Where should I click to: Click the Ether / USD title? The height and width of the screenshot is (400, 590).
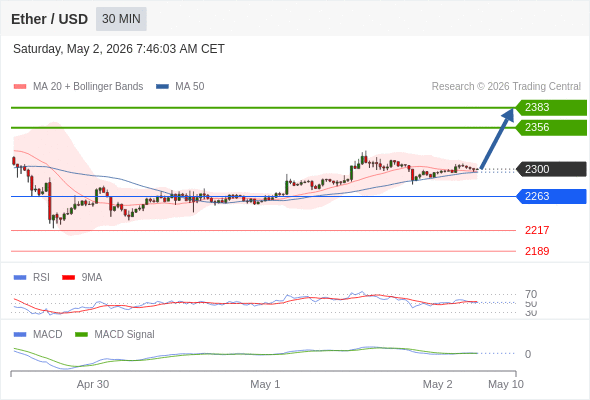point(49,19)
